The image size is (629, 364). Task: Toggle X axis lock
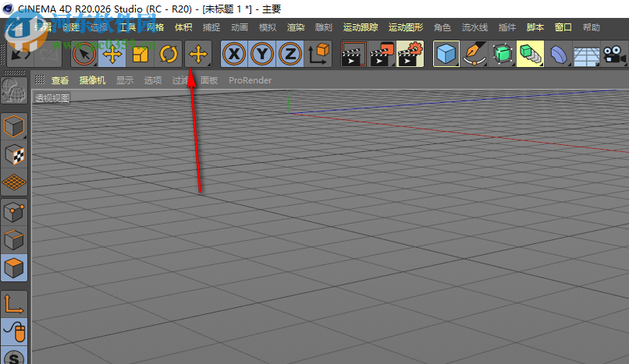point(234,54)
